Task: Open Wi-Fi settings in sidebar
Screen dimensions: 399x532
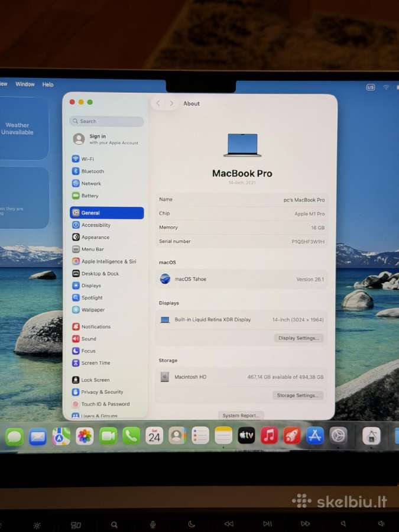Action: (x=83, y=159)
